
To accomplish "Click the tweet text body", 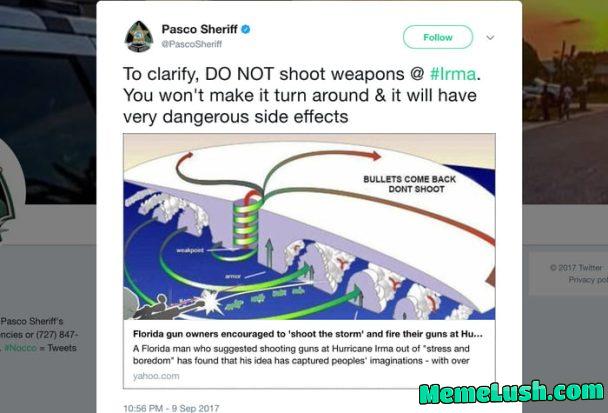I will point(302,95).
